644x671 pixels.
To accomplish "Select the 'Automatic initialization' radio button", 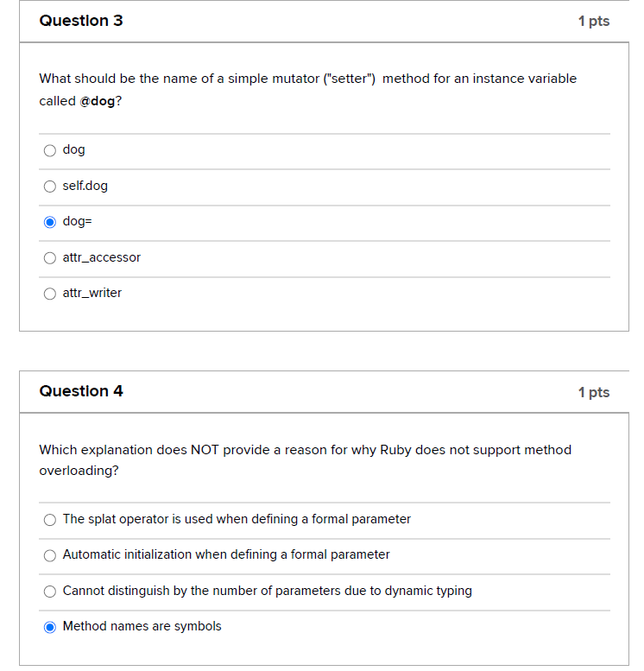I will point(50,555).
